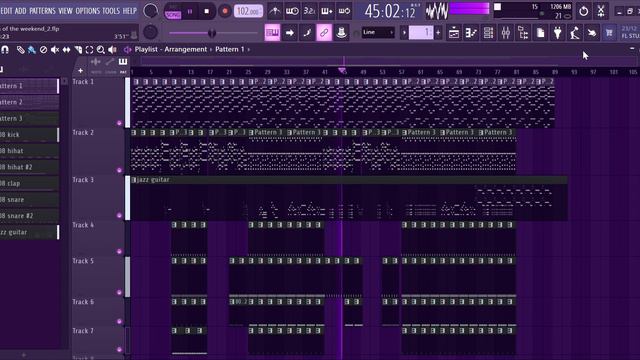This screenshot has height=360, width=640.
Task: Toggle typing keyboard to piano
Action: tap(272, 33)
